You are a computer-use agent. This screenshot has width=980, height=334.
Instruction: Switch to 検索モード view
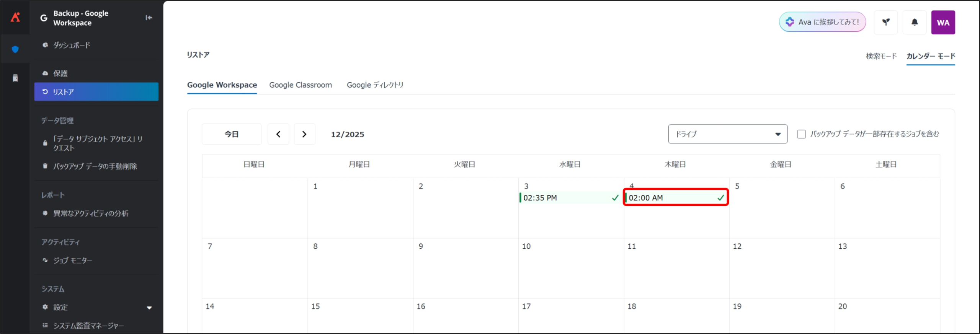pos(881,56)
